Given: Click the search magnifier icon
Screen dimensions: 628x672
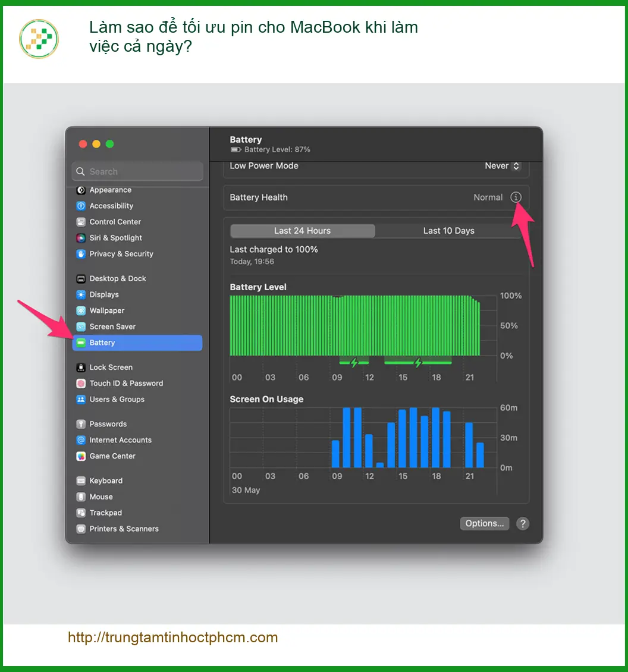Looking at the screenshot, I should (80, 171).
